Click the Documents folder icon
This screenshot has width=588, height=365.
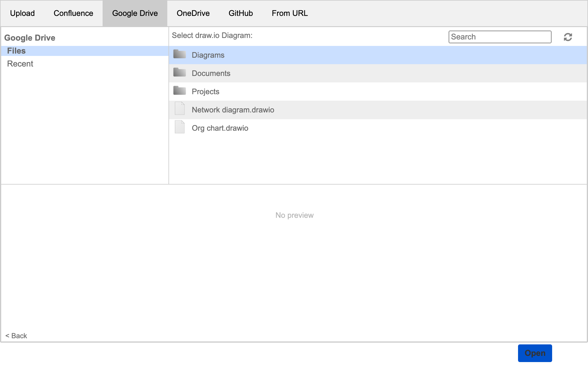coord(180,72)
